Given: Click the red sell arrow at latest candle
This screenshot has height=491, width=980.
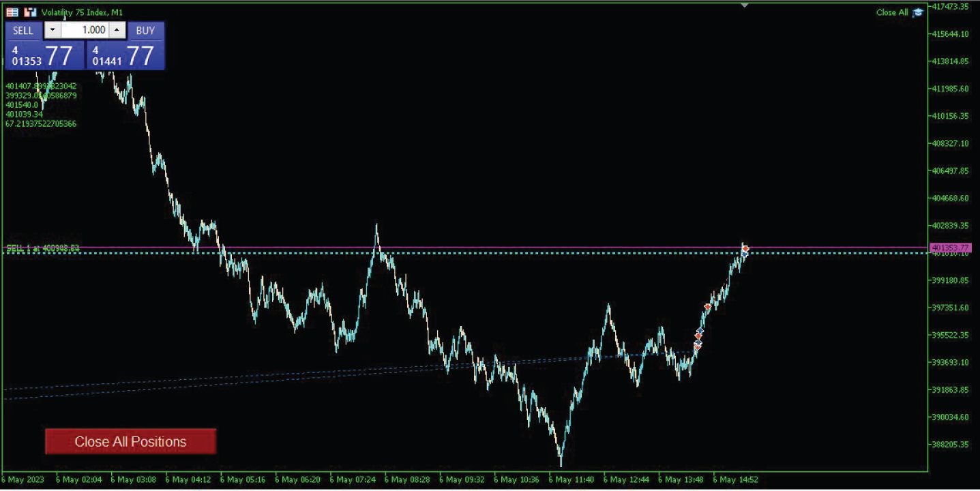Looking at the screenshot, I should (745, 248).
